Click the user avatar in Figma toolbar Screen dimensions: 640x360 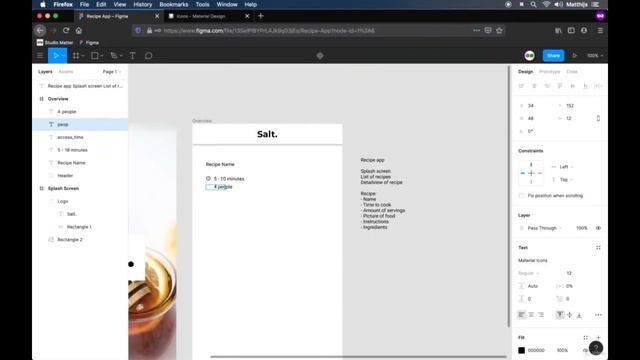(529, 56)
